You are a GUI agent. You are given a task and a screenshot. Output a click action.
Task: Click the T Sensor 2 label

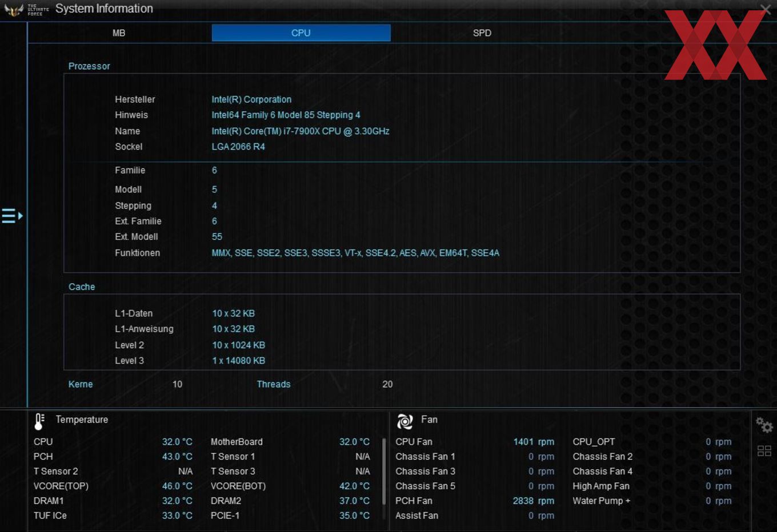(56, 471)
